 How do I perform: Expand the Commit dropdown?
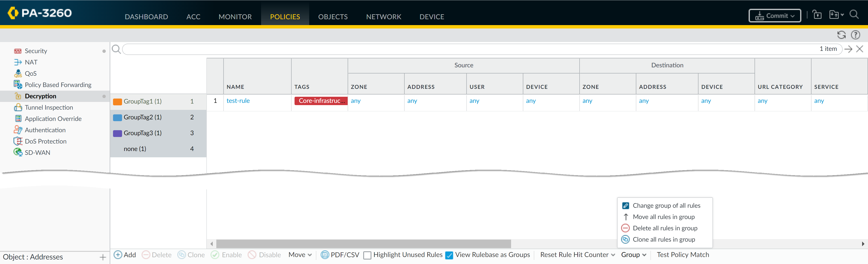click(775, 16)
